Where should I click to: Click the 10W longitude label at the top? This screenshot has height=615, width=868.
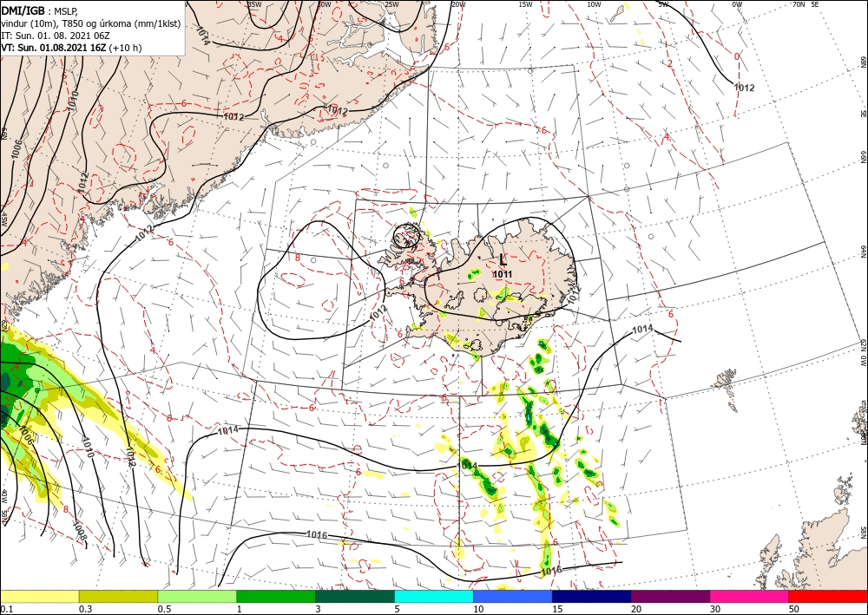point(594,4)
